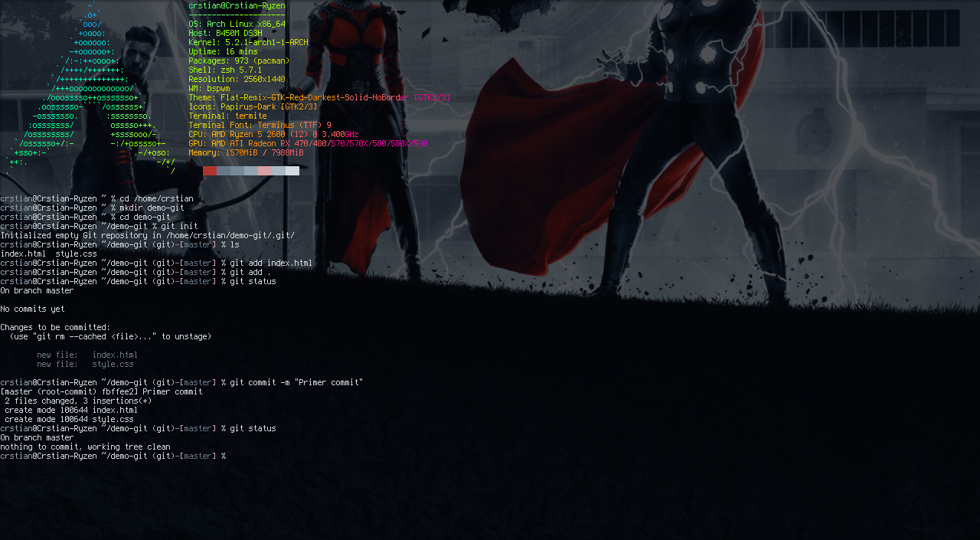Click the git commit -m "Primer commit" command
The image size is (980, 540).
coord(181,382)
